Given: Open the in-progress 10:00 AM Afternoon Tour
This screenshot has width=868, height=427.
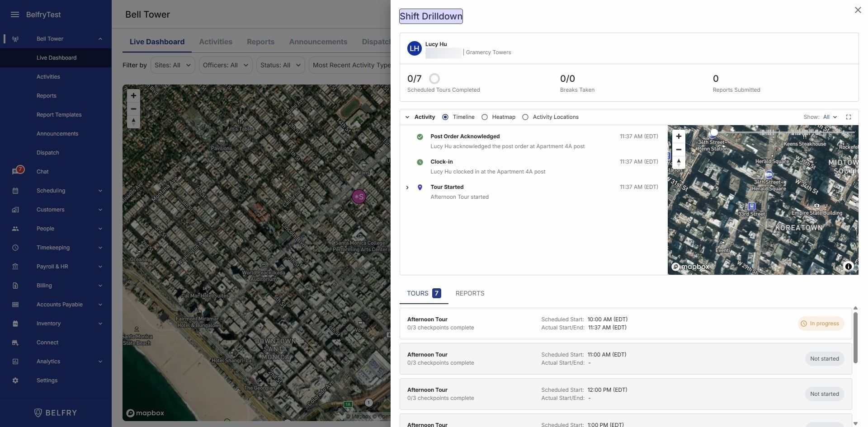Looking at the screenshot, I should pyautogui.click(x=626, y=324).
